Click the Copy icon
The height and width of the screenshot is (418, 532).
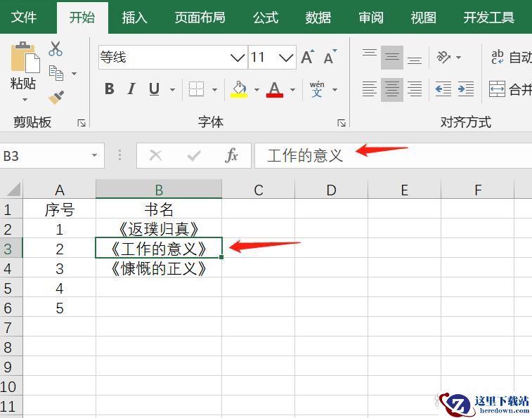[56, 73]
